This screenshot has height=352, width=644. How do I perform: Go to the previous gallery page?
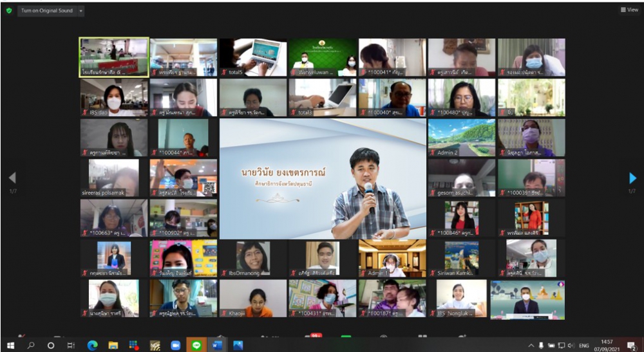[x=12, y=178]
